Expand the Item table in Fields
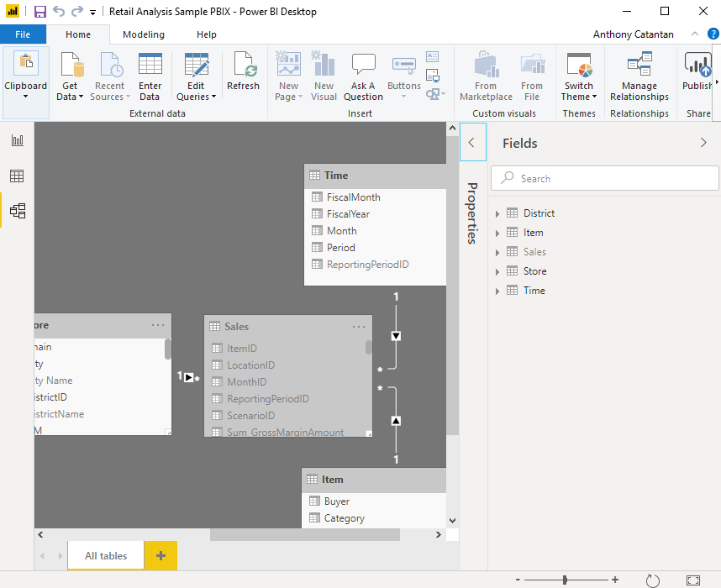 pyautogui.click(x=497, y=233)
